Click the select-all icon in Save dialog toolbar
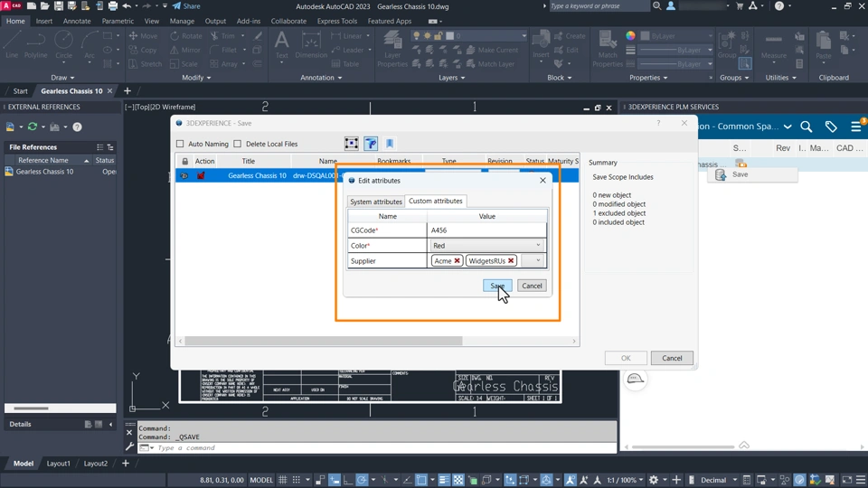868x488 pixels. pos(351,144)
